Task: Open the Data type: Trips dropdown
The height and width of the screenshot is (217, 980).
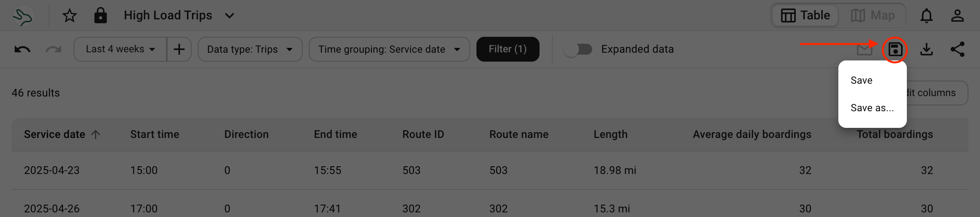Action: point(250,49)
